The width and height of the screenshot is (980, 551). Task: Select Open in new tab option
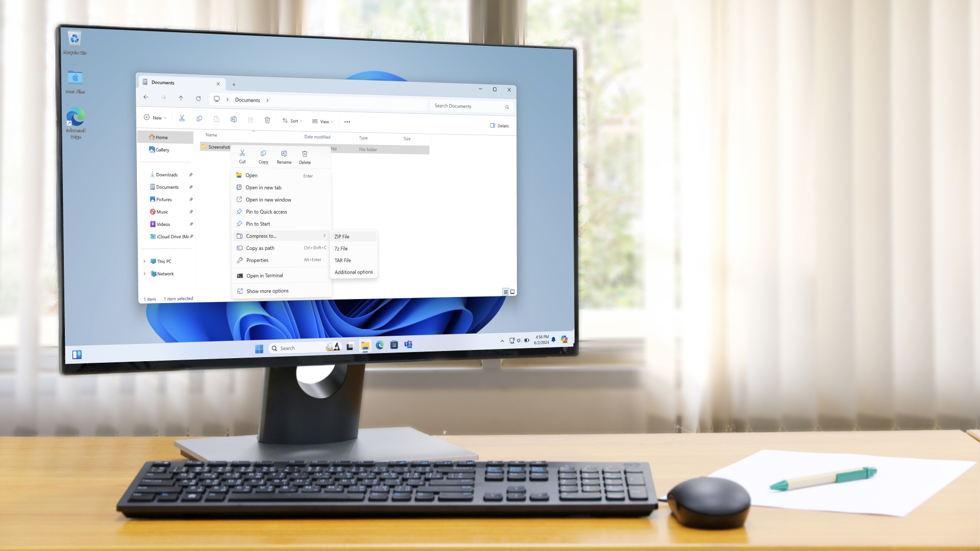(x=263, y=187)
